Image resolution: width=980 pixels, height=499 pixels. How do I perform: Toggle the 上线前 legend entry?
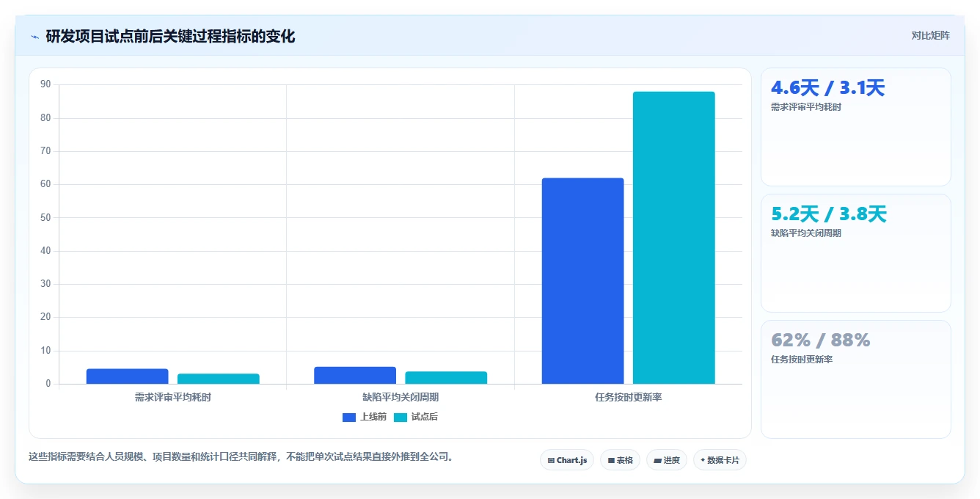click(x=365, y=417)
